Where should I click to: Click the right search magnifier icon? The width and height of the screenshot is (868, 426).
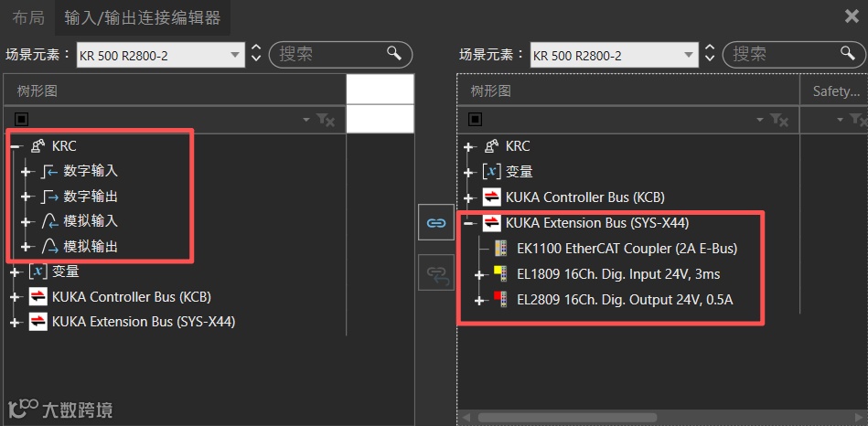point(848,54)
